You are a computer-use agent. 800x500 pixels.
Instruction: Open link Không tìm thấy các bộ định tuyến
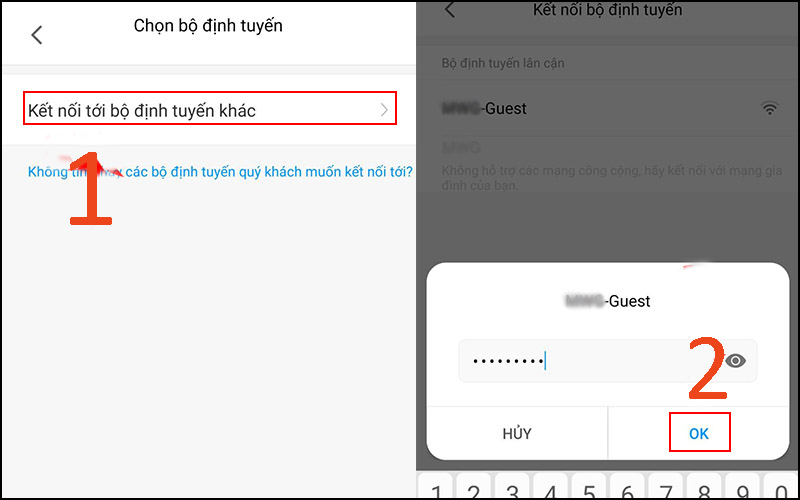pos(220,171)
